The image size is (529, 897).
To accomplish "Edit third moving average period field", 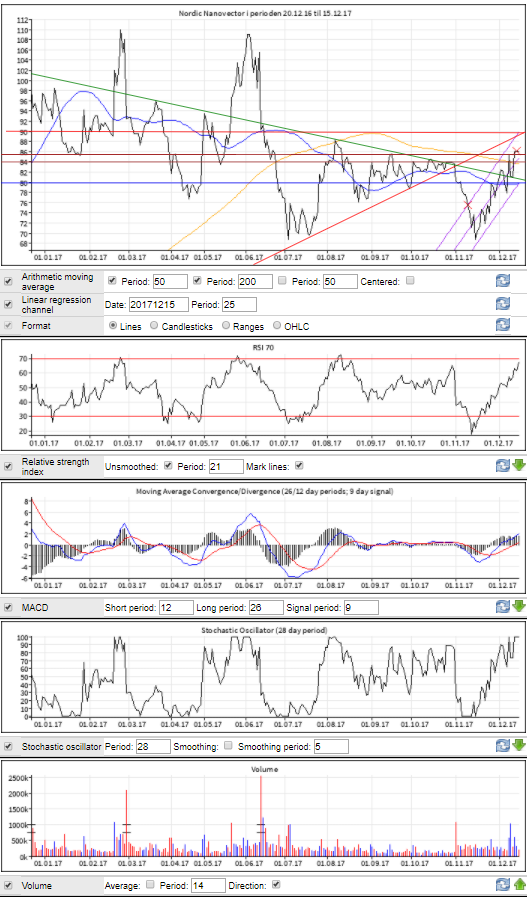I will click(340, 281).
